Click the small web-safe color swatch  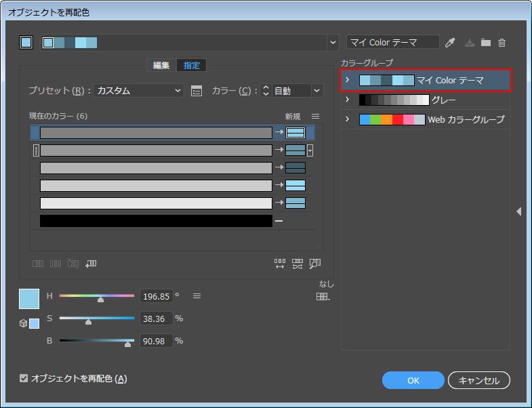click(x=35, y=323)
